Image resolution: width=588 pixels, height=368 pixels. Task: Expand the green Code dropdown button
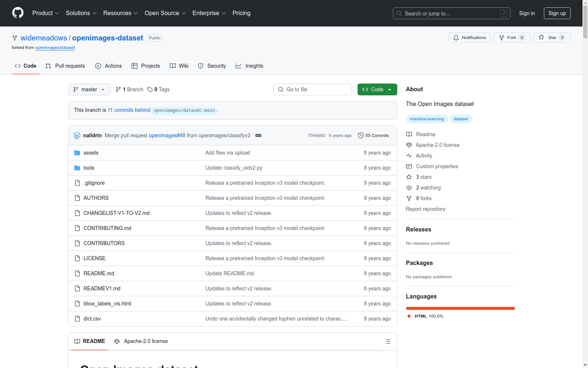pos(377,89)
